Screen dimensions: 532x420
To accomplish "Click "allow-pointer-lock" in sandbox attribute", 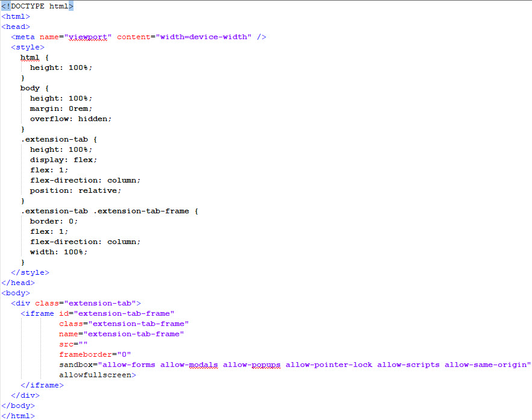I will (329, 365).
